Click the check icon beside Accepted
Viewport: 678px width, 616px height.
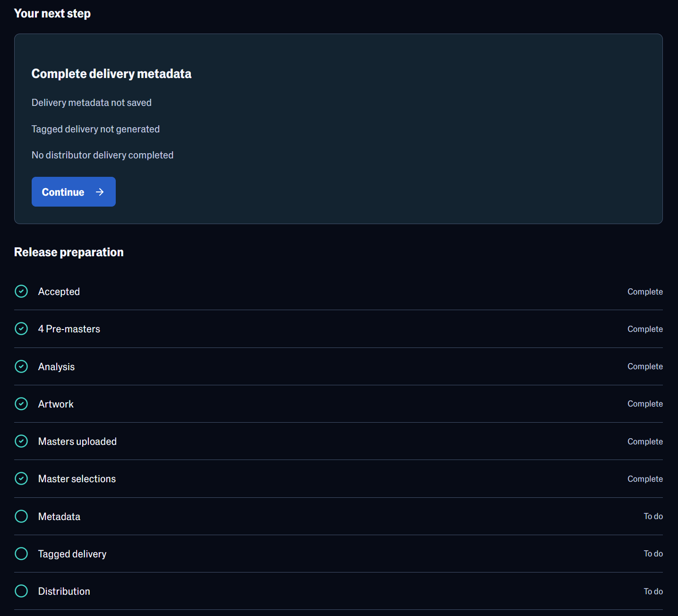click(x=21, y=291)
